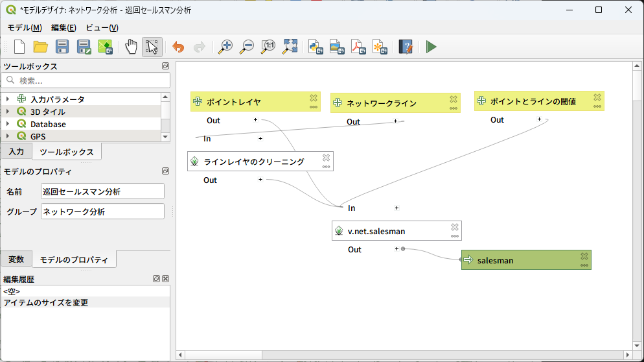Switch to the 入力 tab
The width and height of the screenshot is (644, 362).
pos(16,152)
